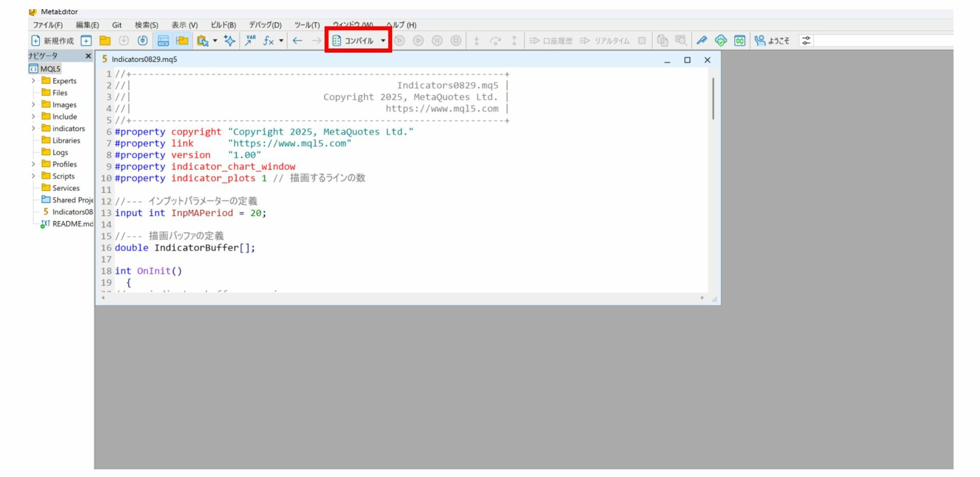Expand the Experts folder in Navigator
The image size is (980, 477).
[x=33, y=81]
